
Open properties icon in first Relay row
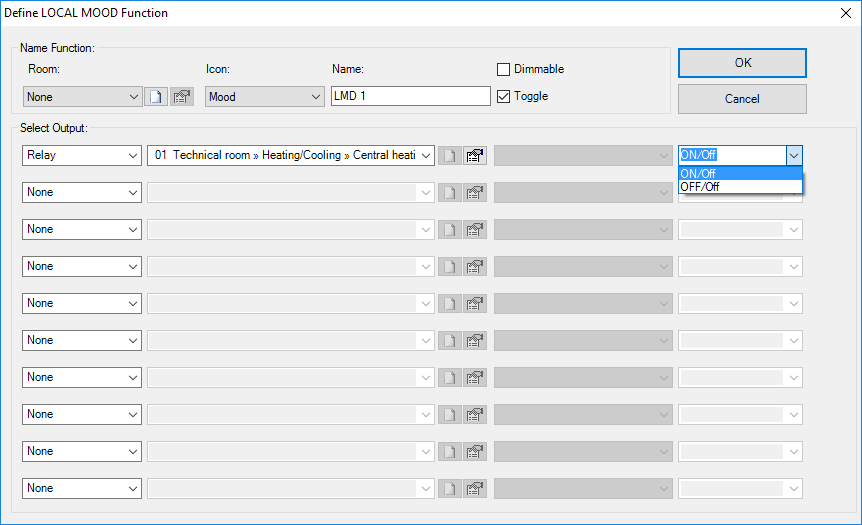point(475,156)
